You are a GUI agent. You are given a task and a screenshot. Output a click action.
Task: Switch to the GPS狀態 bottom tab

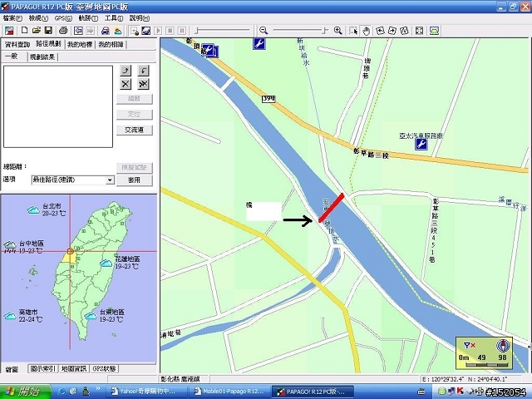(105, 369)
